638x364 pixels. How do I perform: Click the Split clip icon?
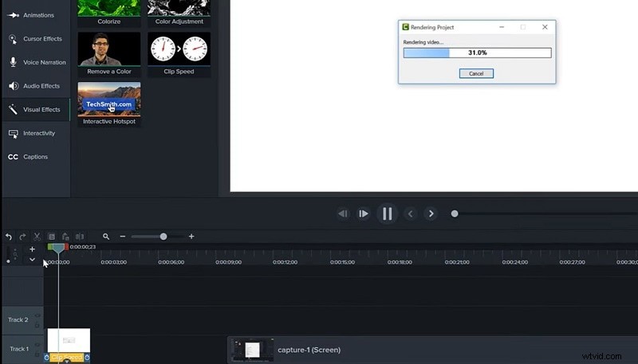coord(80,237)
